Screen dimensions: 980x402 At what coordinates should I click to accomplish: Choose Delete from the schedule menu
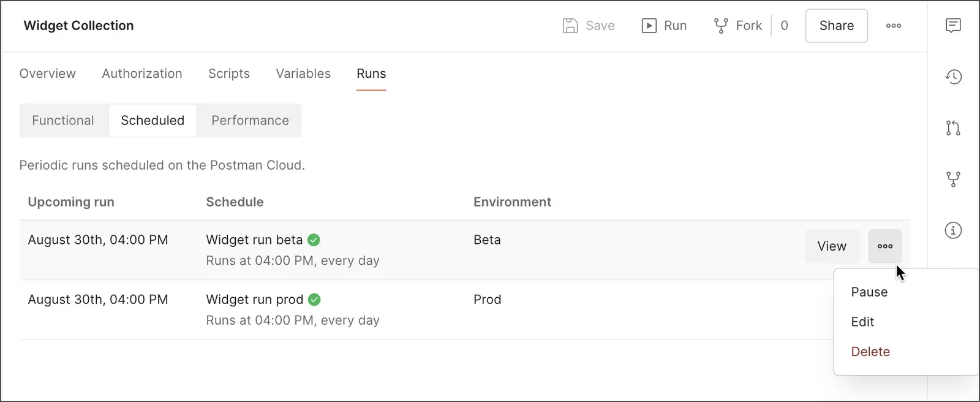click(x=870, y=352)
